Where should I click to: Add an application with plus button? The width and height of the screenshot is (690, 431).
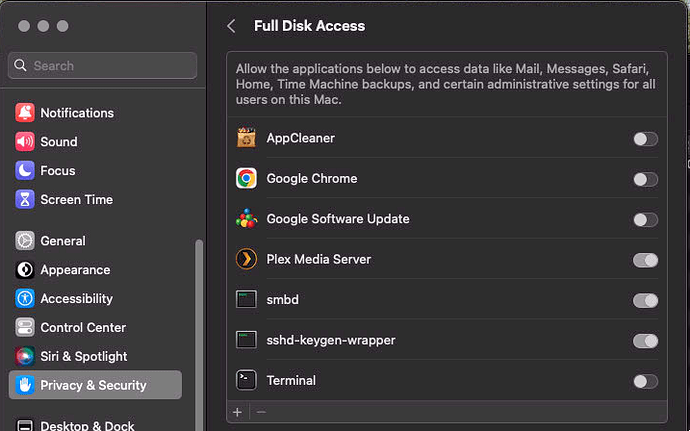click(x=238, y=412)
